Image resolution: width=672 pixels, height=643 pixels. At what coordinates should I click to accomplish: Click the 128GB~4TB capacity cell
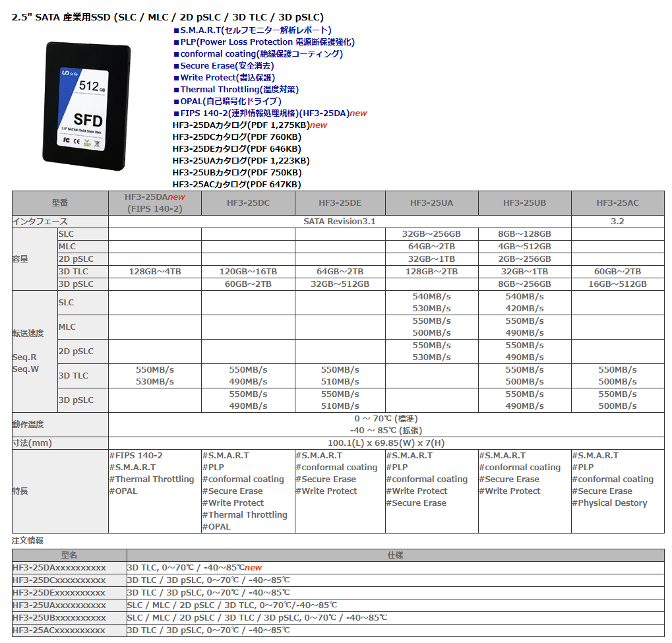point(155,271)
